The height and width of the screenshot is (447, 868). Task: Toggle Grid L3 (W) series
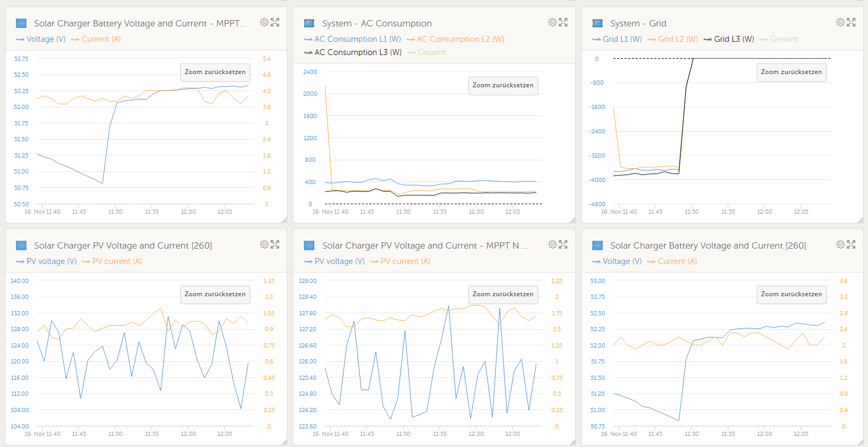point(729,39)
